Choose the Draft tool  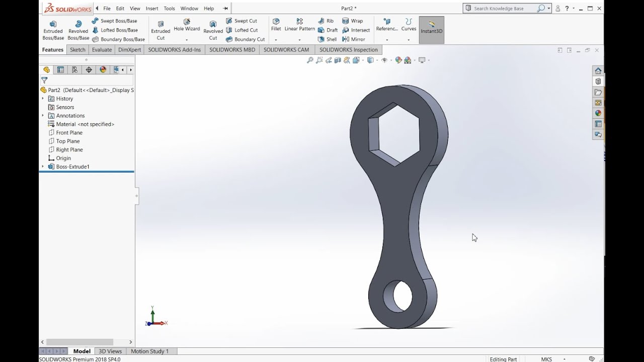click(x=328, y=30)
